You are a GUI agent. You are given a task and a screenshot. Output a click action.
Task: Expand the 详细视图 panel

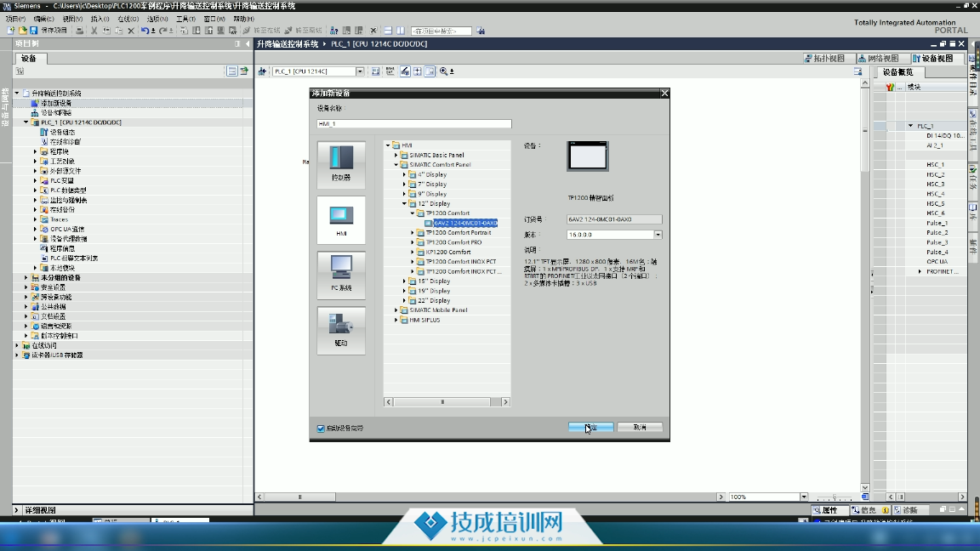click(16, 510)
